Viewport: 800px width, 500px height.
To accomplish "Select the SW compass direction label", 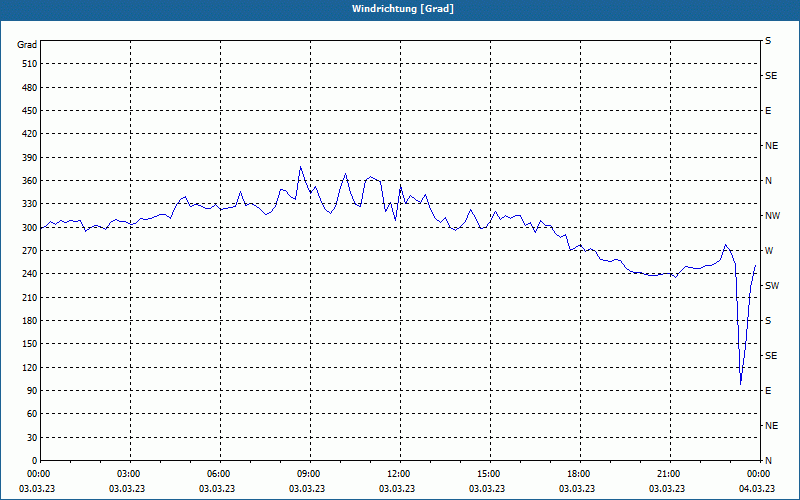I will click(x=772, y=286).
